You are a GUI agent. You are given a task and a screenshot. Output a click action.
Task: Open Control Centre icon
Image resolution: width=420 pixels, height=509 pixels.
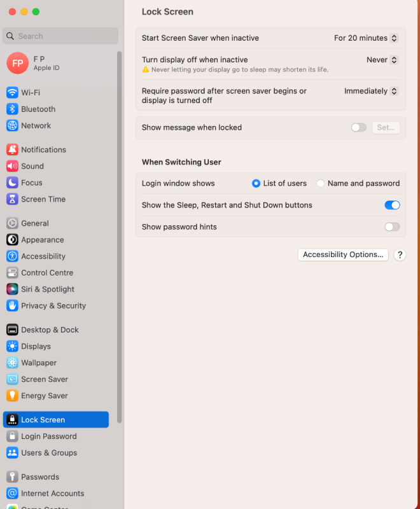[12, 273]
